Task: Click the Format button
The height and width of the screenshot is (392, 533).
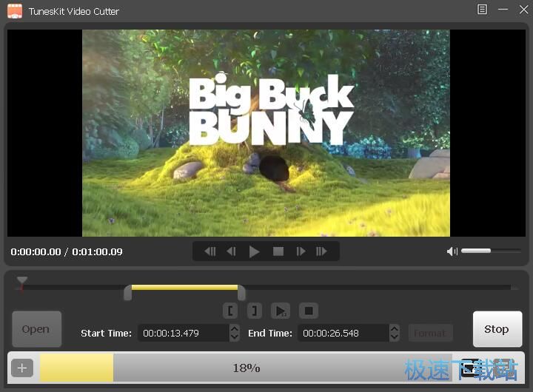Action: coord(430,333)
